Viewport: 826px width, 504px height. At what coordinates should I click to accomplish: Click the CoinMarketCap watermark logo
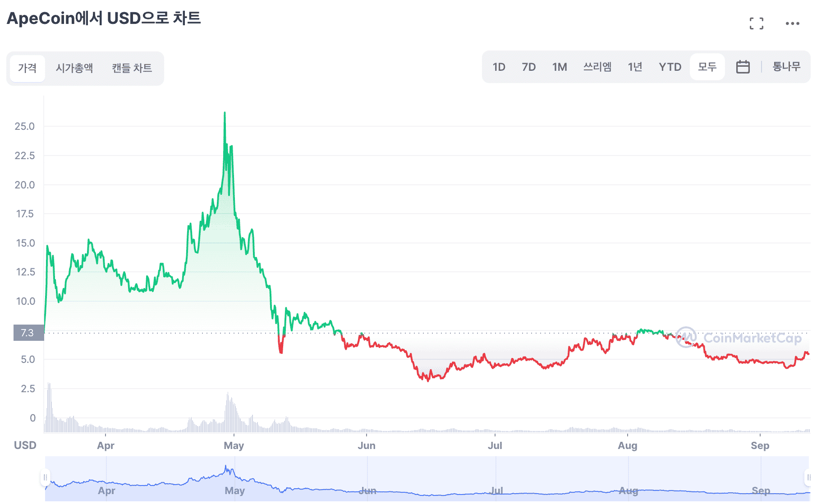coord(739,338)
